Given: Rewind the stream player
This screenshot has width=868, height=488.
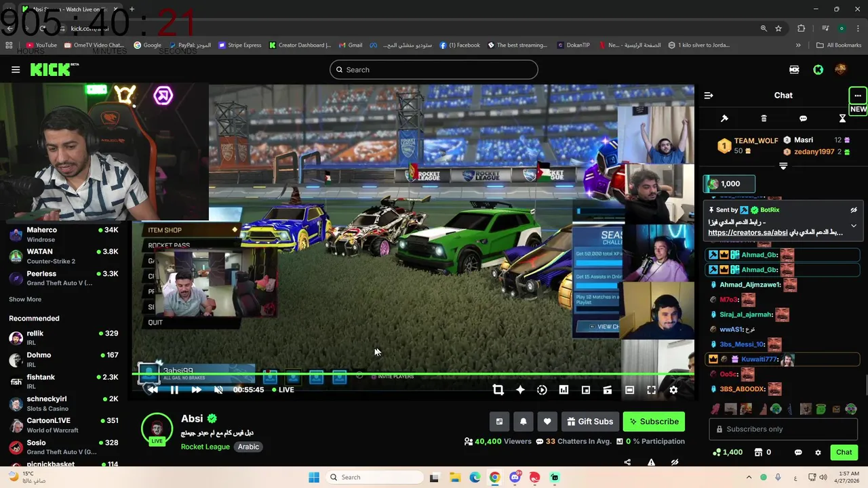Looking at the screenshot, I should coord(153,390).
